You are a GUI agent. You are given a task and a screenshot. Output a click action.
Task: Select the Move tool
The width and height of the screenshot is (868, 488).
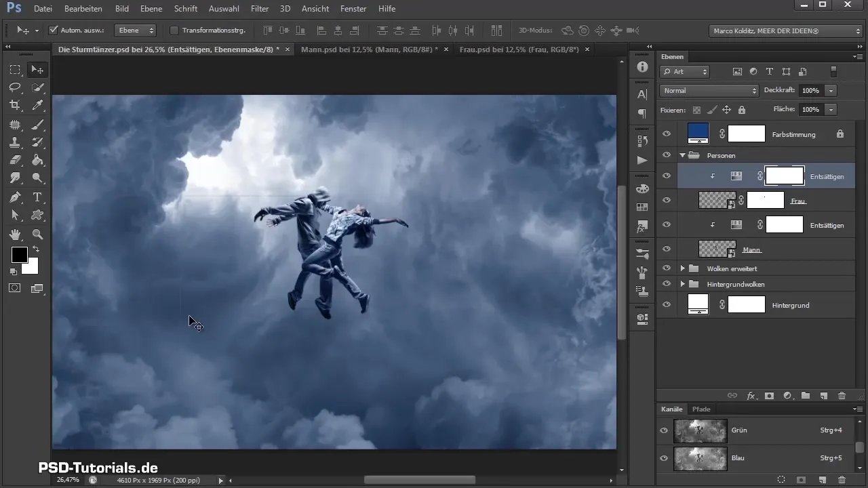(x=38, y=69)
